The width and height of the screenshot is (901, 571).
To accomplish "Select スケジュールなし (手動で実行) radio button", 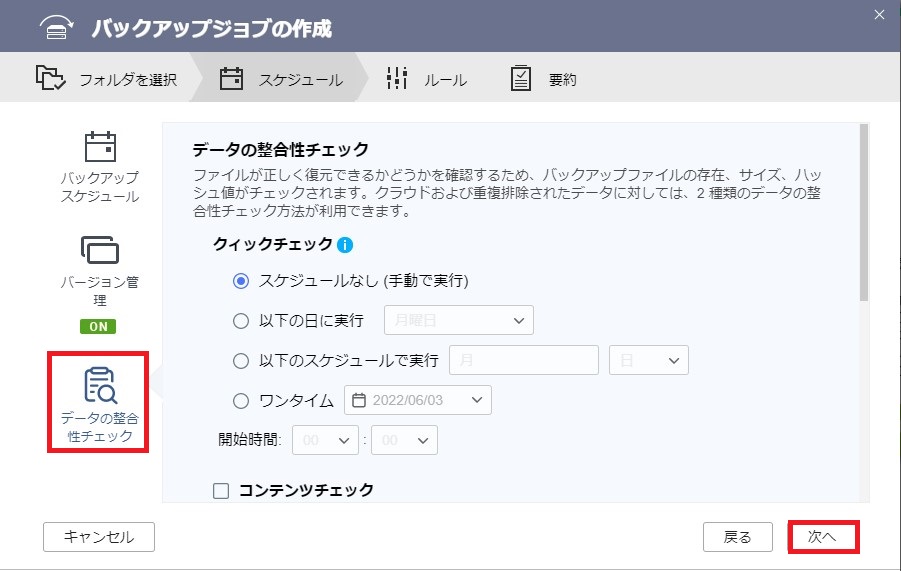I will click(241, 281).
